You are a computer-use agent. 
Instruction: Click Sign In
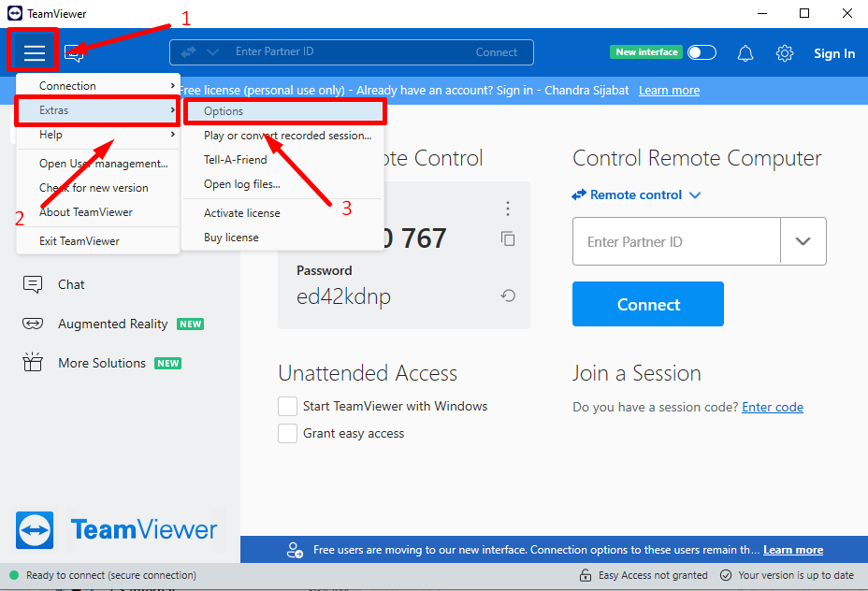coord(833,53)
